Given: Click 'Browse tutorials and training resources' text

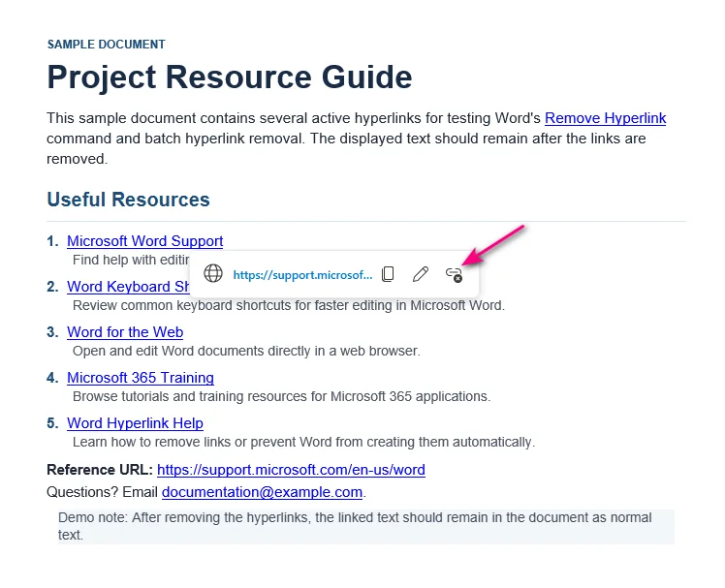Looking at the screenshot, I should tap(281, 396).
